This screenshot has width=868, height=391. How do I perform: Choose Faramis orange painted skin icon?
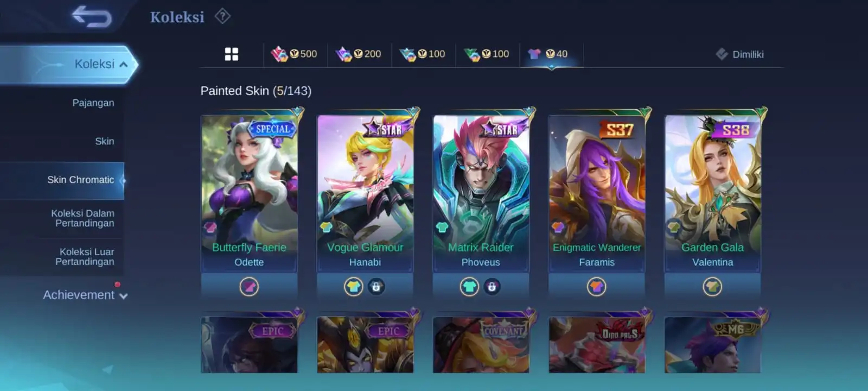coord(596,286)
